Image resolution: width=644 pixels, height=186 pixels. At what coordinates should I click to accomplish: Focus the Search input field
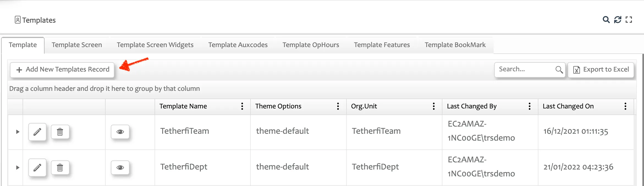click(x=525, y=69)
